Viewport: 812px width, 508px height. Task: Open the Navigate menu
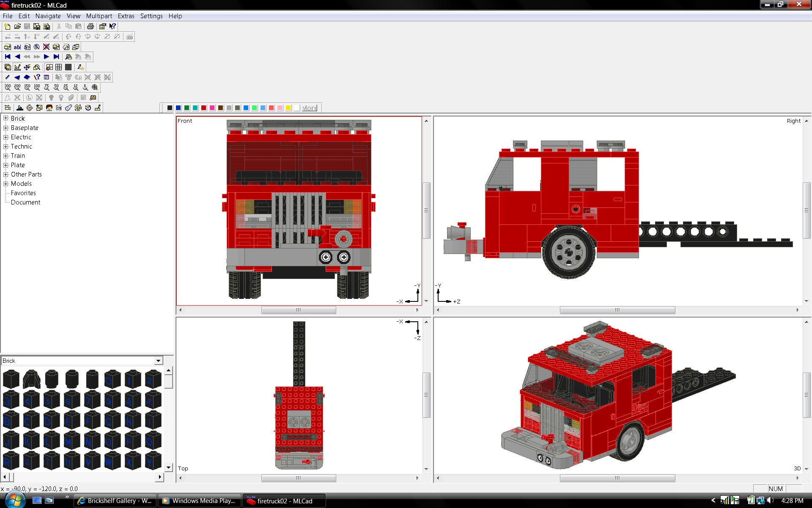(48, 16)
